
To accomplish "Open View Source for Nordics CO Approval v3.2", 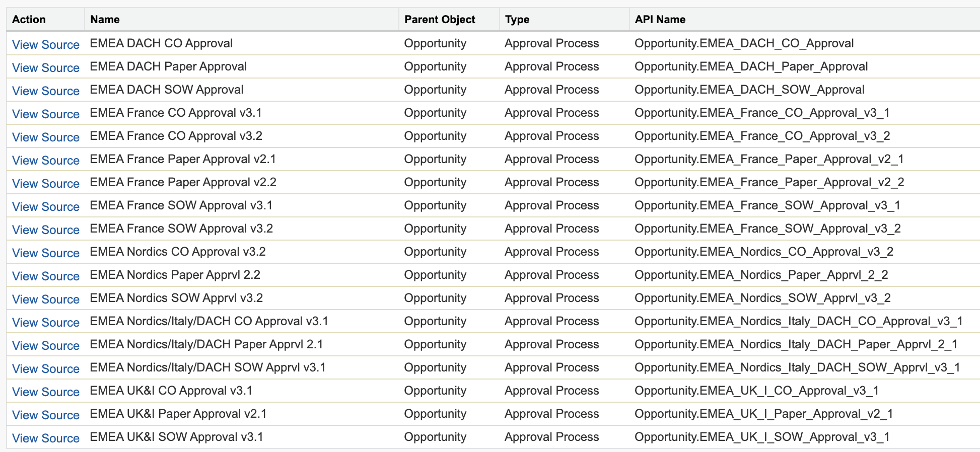I will (46, 253).
